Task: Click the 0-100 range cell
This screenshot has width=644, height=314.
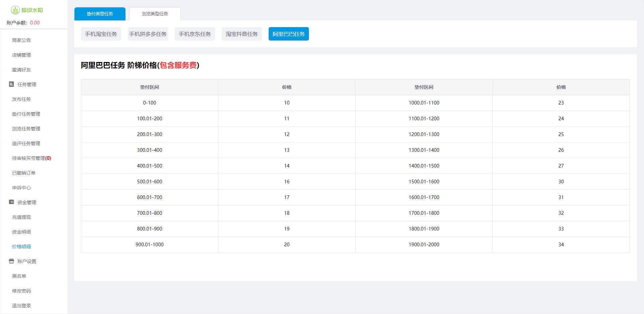Action: point(150,103)
